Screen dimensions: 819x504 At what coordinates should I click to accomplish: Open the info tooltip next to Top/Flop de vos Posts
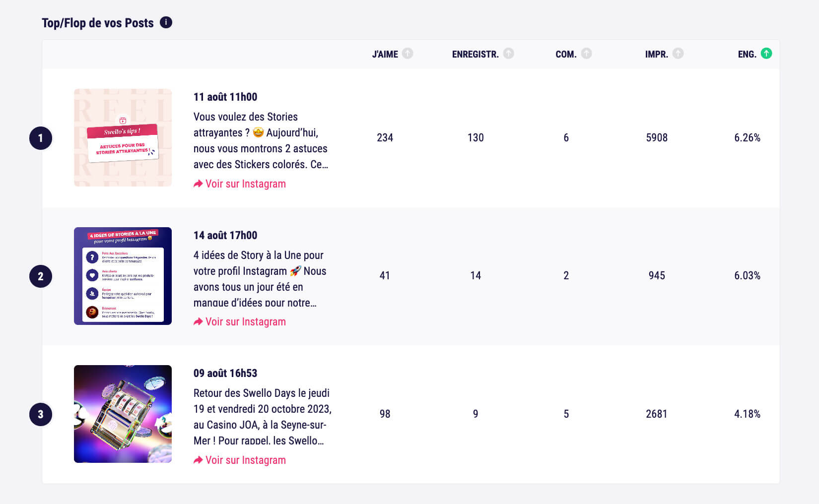(x=166, y=22)
